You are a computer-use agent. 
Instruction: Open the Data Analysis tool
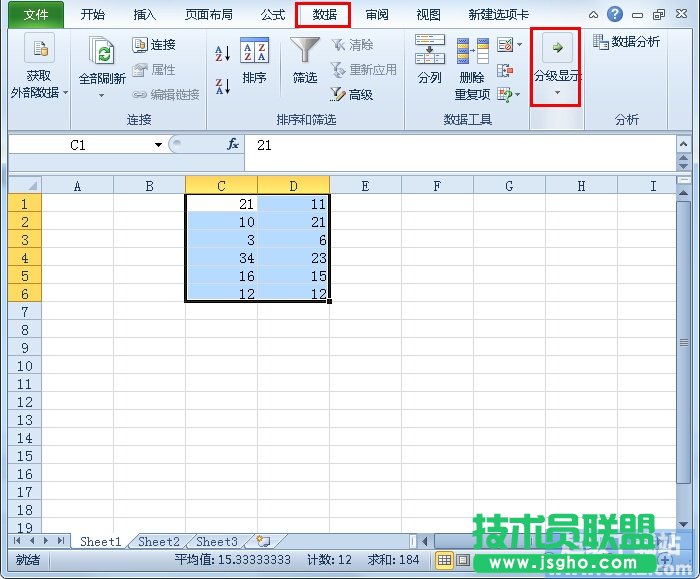[x=627, y=42]
